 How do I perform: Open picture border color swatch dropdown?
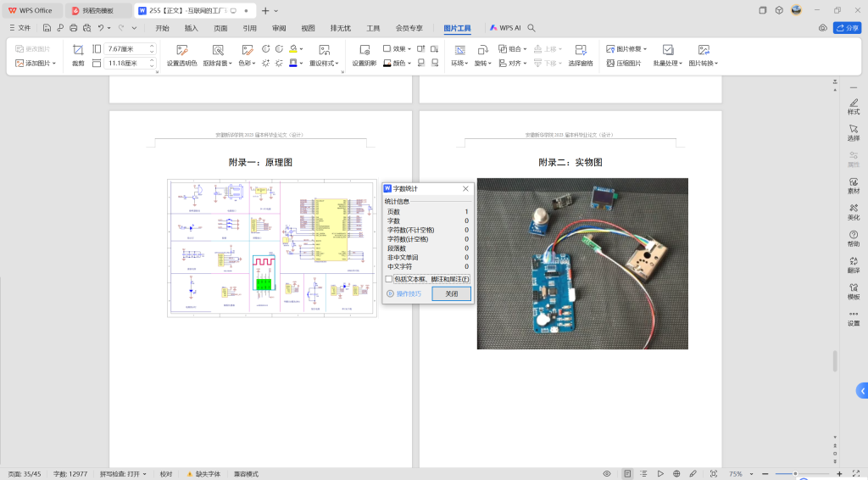pos(301,63)
